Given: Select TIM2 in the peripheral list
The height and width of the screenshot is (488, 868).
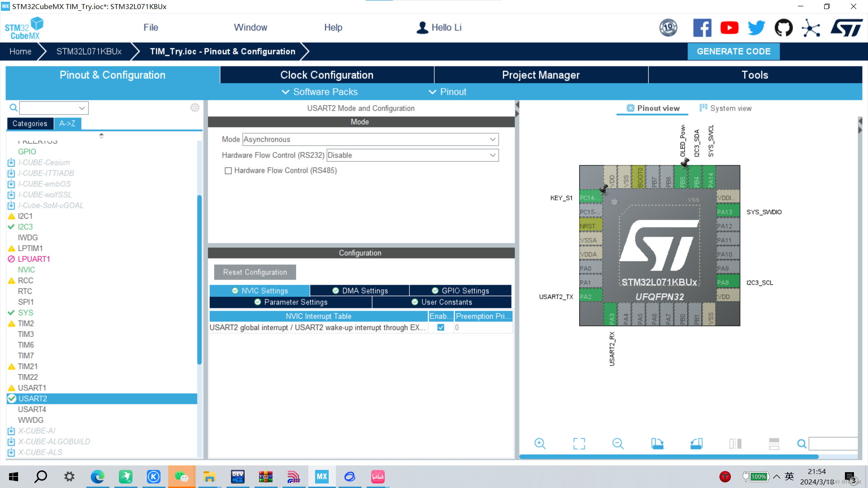Looking at the screenshot, I should tap(26, 324).
